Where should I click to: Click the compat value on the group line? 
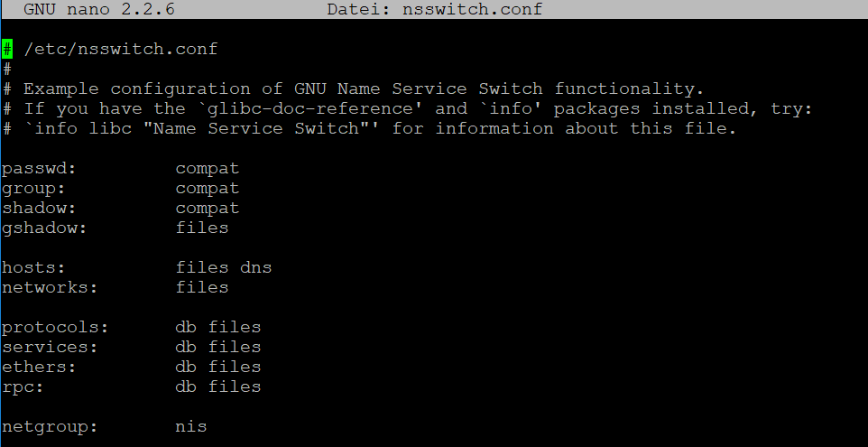(207, 189)
